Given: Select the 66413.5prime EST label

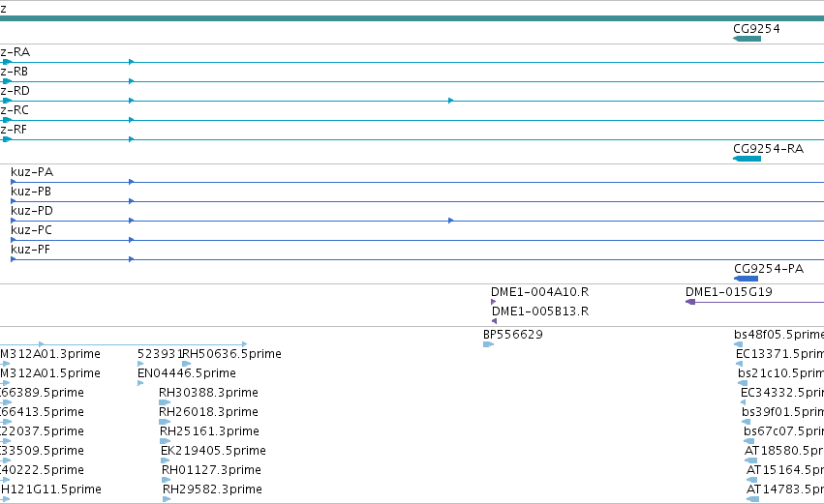Looking at the screenshot, I should 42,412.
